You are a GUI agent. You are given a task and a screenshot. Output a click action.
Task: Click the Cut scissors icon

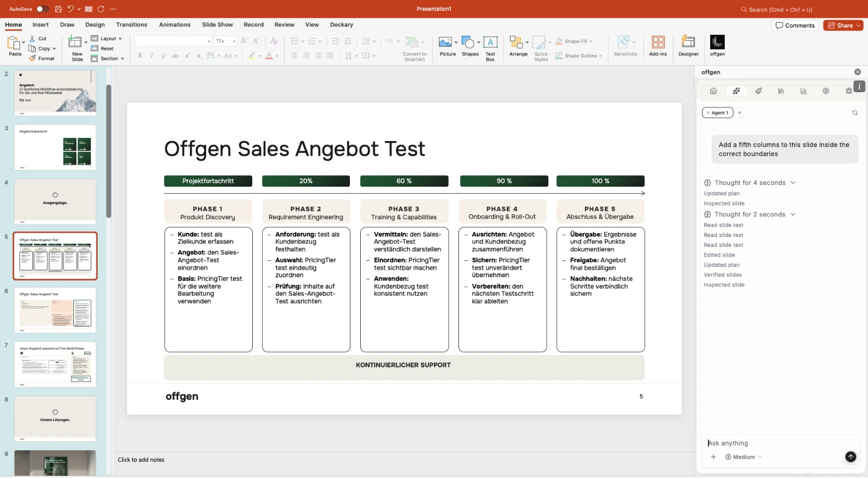(x=33, y=39)
